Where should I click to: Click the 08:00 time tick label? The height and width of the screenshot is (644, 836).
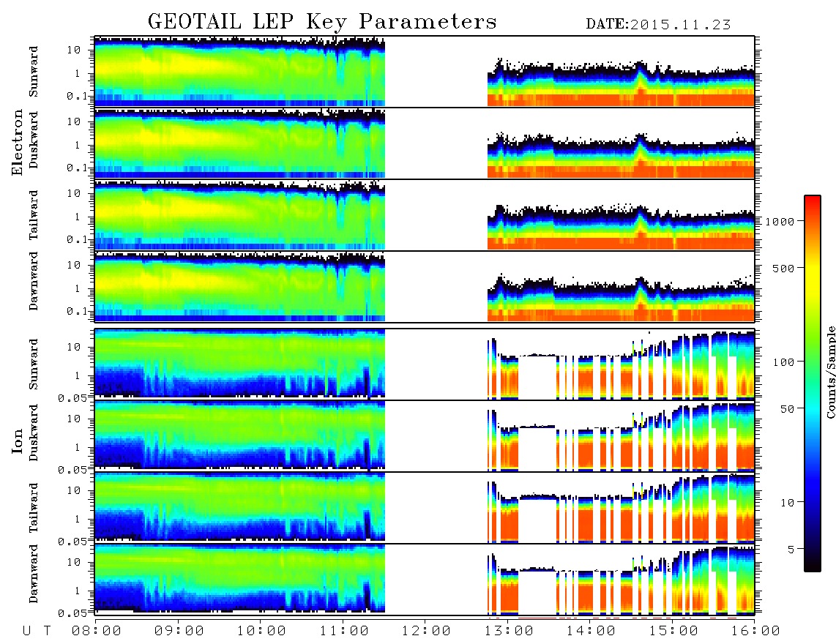[x=97, y=632]
